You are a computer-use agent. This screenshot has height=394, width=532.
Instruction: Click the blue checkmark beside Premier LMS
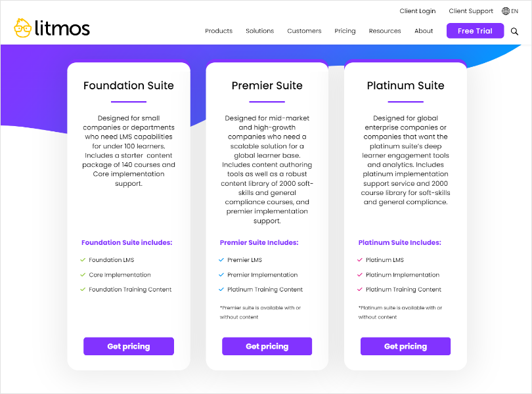coord(221,260)
